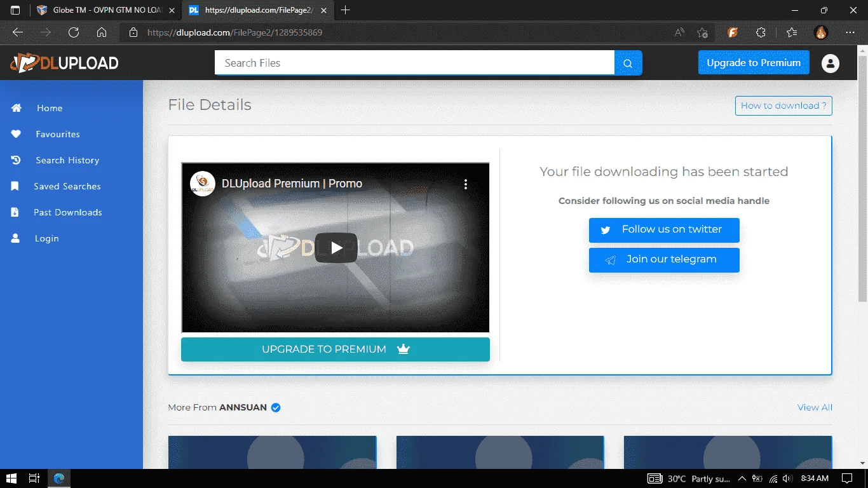
Task: Click the video's three-dot options icon
Action: (465, 184)
